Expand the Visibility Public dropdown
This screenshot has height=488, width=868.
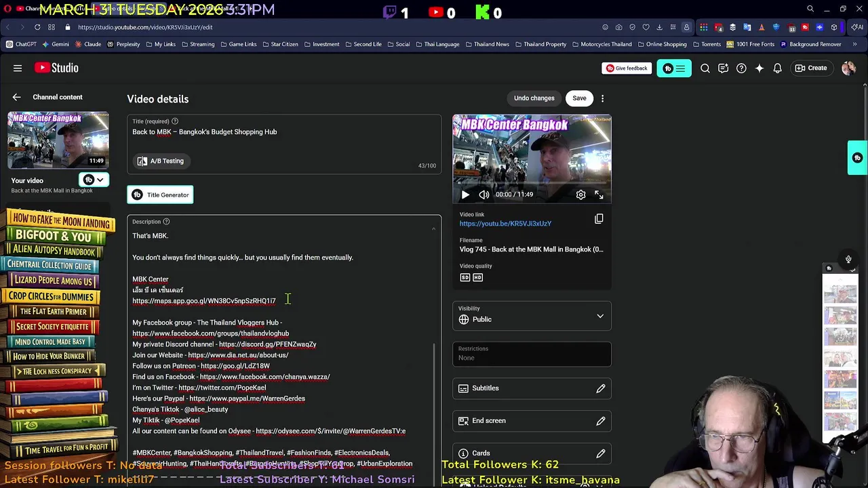tap(600, 317)
